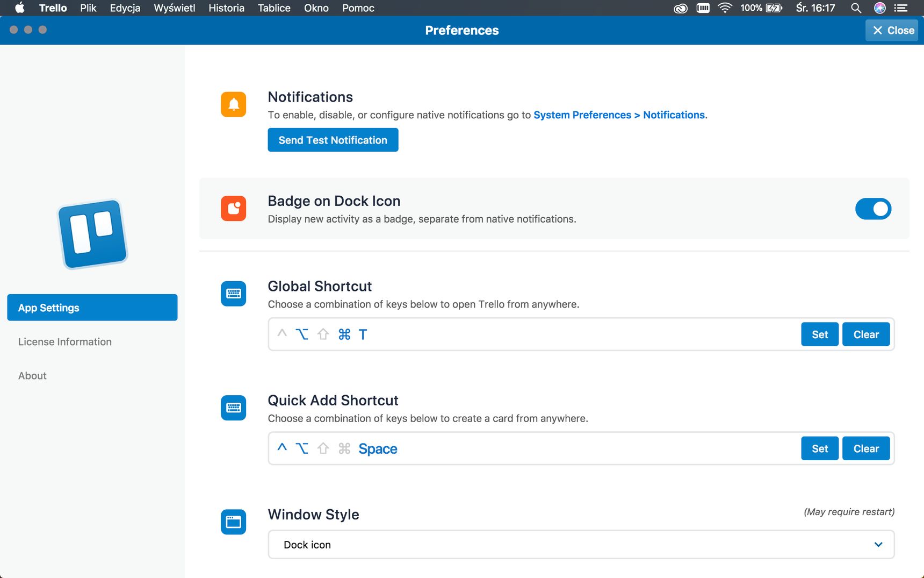Open Siri from the menu bar

tap(879, 8)
